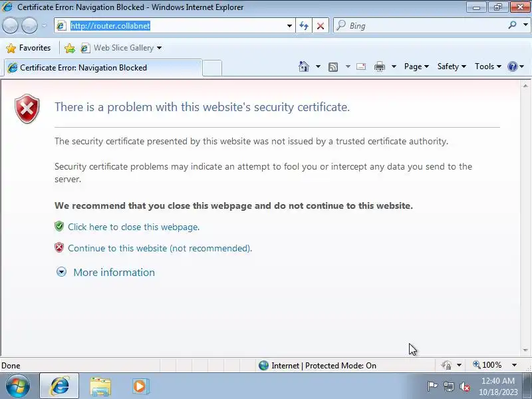Click the muted volume tray icon
The image size is (532, 399).
click(464, 386)
